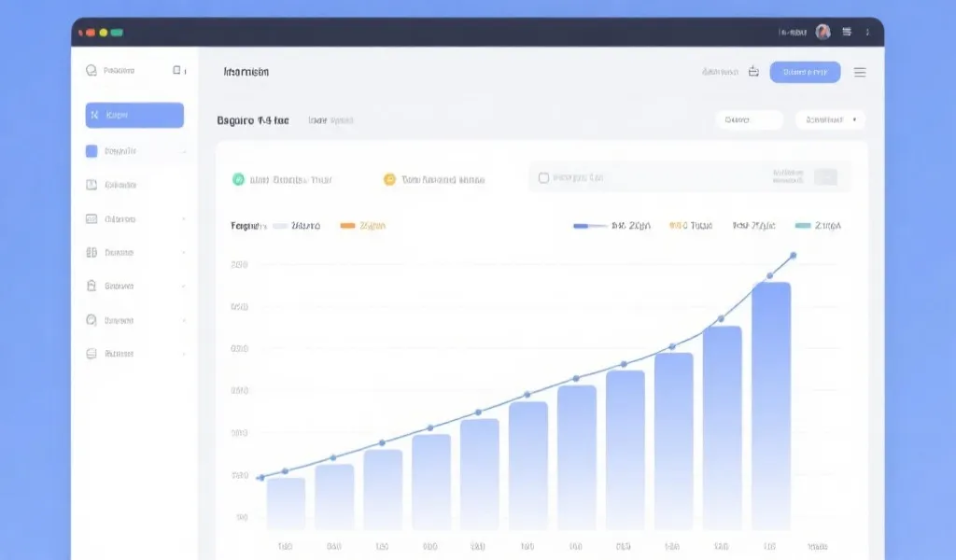Viewport: 956px width, 560px height.
Task: Click the small square icon in sidebar header
Action: pyautogui.click(x=176, y=70)
